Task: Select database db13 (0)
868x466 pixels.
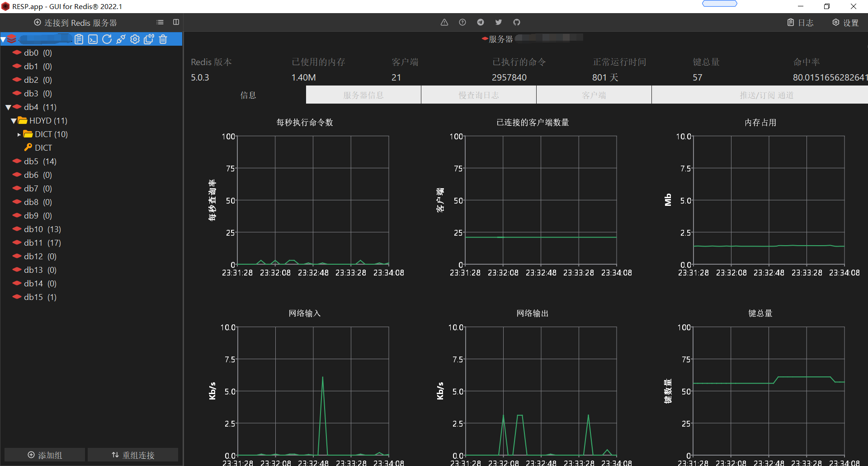Action: pyautogui.click(x=40, y=270)
